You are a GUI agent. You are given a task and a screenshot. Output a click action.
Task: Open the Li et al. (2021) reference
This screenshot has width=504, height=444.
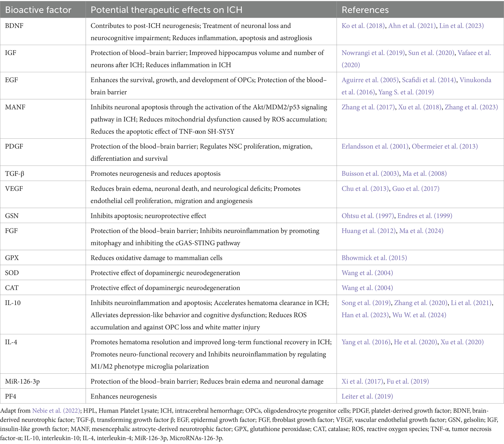(x=471, y=303)
